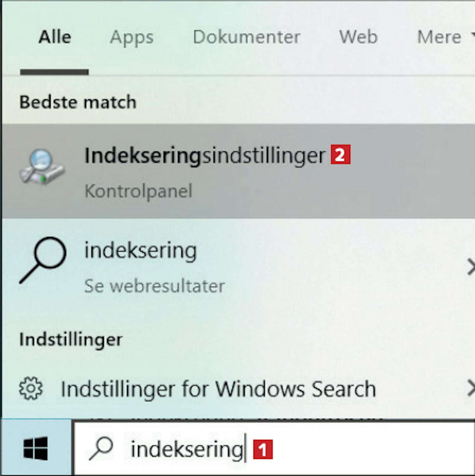The height and width of the screenshot is (476, 475).
Task: Open the Mere dropdown menu
Action: coord(446,37)
